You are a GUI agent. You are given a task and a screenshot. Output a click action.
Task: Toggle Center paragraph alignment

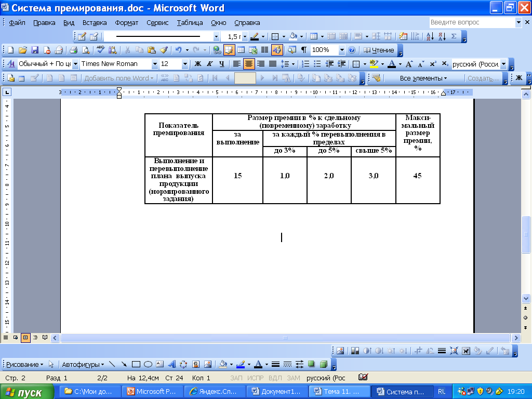(249, 64)
